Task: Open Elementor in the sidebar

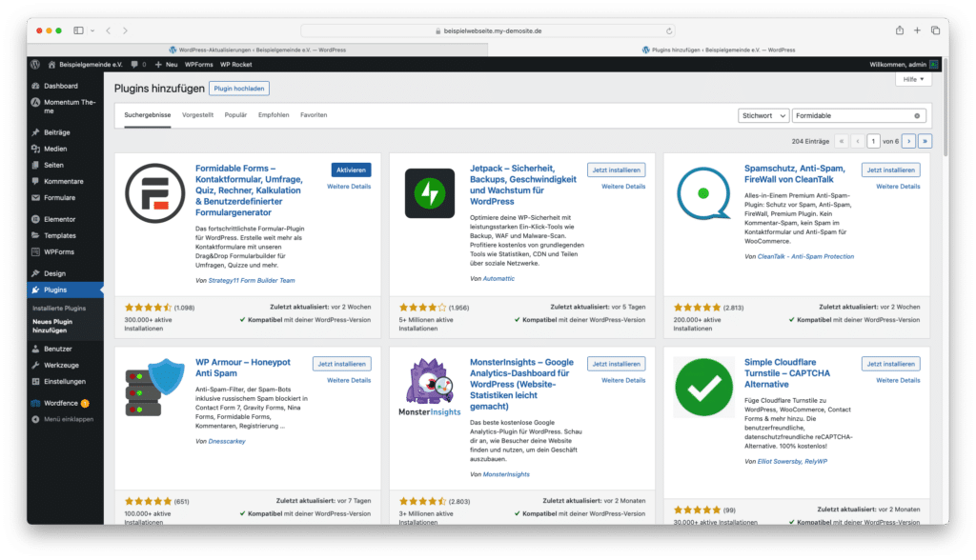Action: click(60, 219)
